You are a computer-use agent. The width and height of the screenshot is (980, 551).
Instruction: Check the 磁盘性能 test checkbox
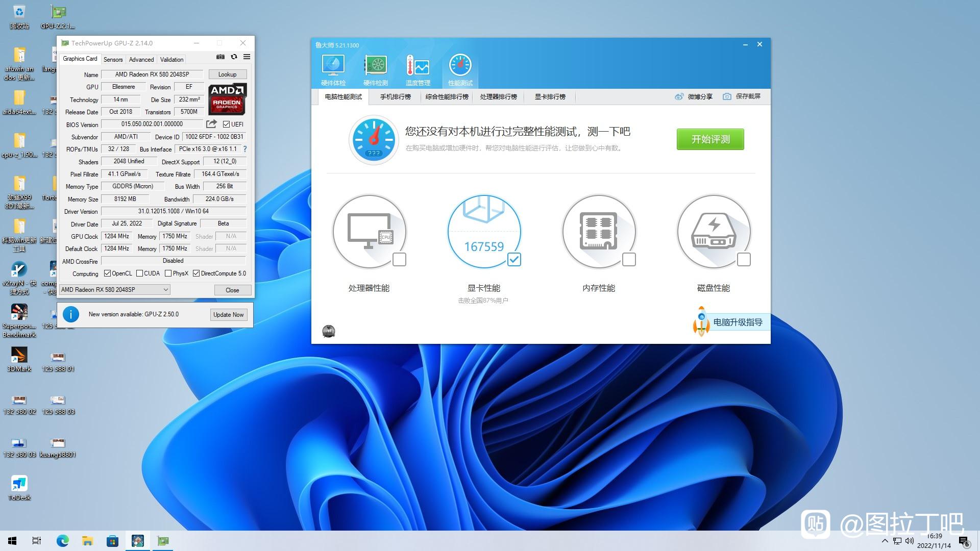(744, 260)
